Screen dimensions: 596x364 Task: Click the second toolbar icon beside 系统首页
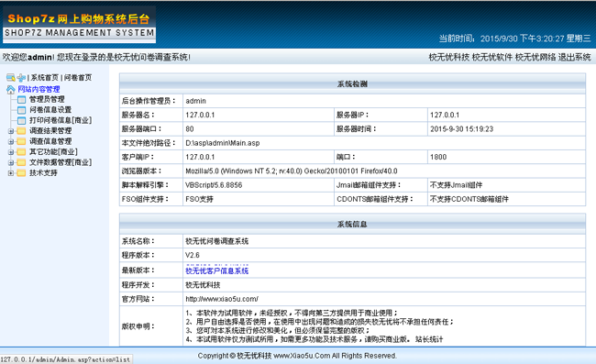pyautogui.click(x=21, y=78)
